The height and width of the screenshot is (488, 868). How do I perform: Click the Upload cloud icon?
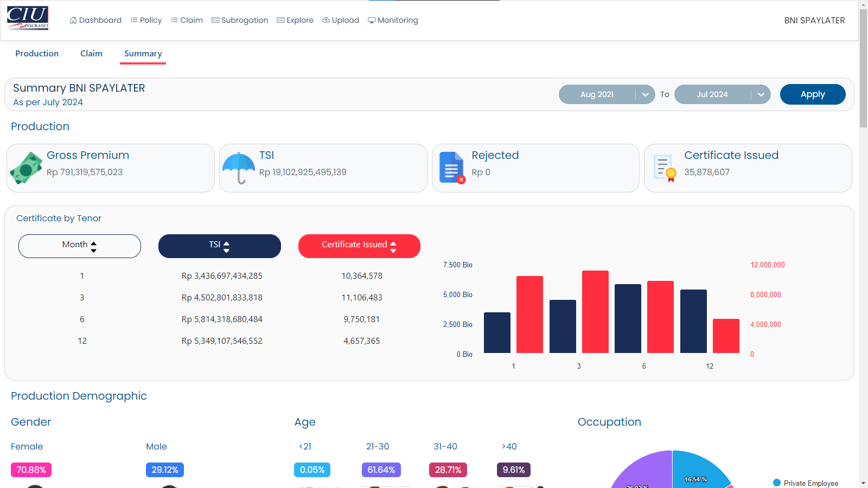[x=326, y=20]
